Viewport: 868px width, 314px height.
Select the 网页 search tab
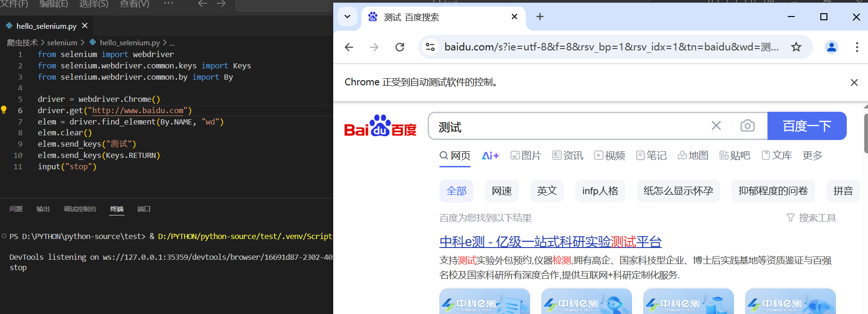[x=455, y=156]
